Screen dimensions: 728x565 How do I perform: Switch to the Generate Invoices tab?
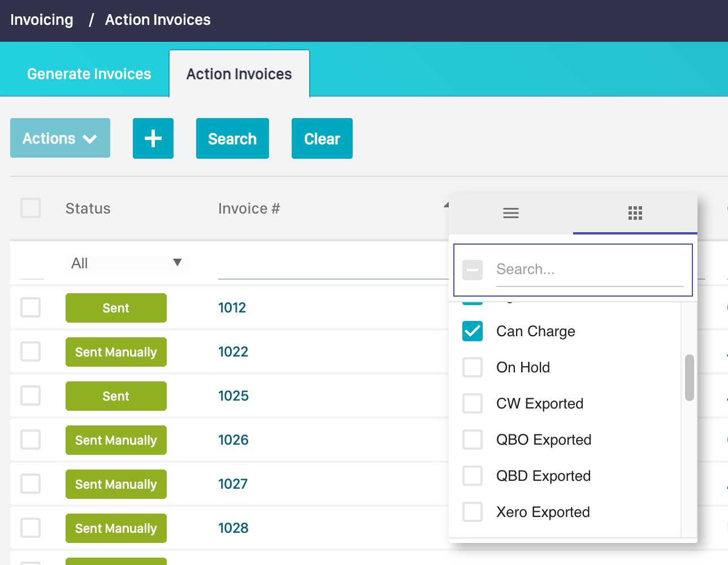[x=89, y=74]
